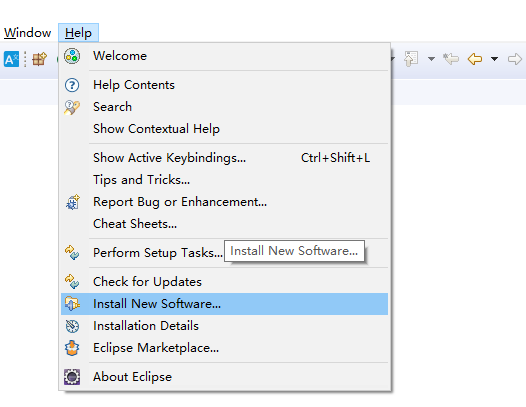Click the Check for Updates arrows icon
The height and width of the screenshot is (407, 526).
click(x=72, y=282)
